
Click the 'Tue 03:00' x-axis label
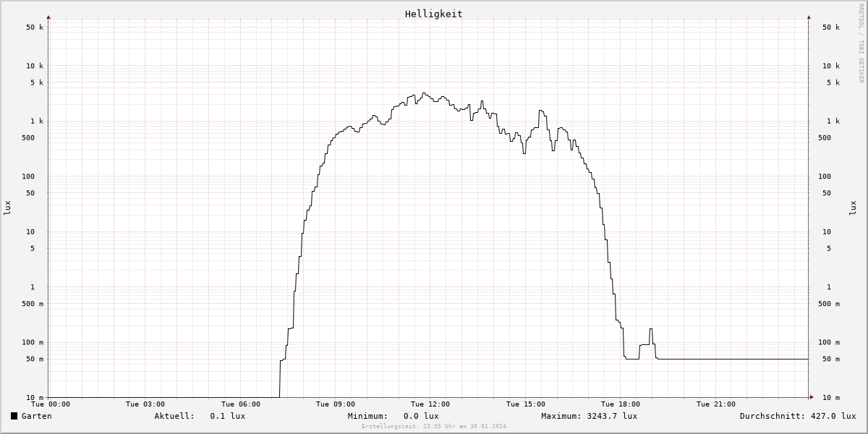coord(145,404)
